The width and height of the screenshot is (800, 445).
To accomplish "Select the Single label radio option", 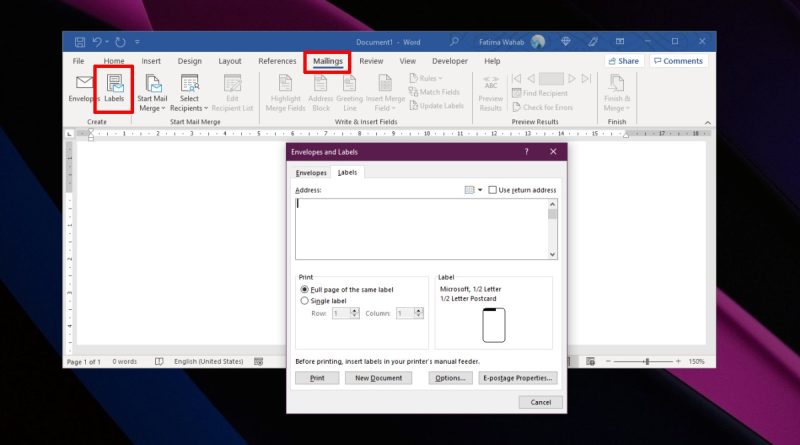I will coord(305,301).
